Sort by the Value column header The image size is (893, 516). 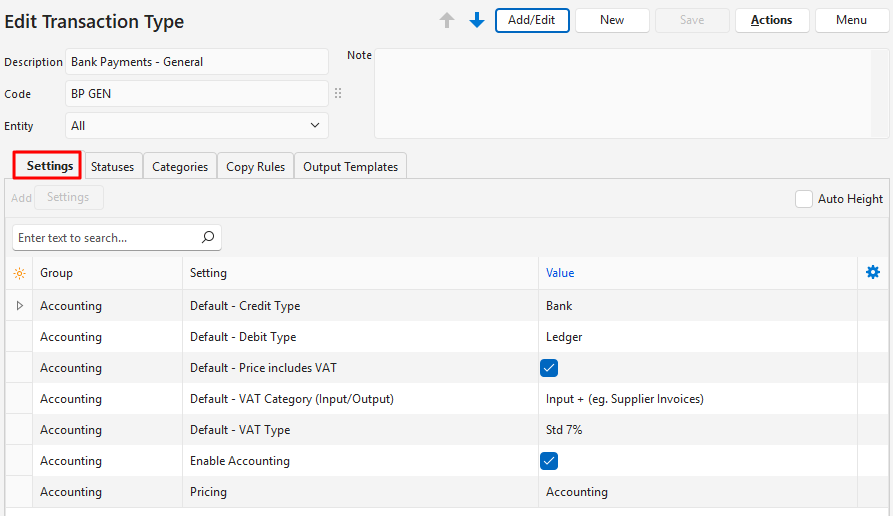pyautogui.click(x=560, y=273)
